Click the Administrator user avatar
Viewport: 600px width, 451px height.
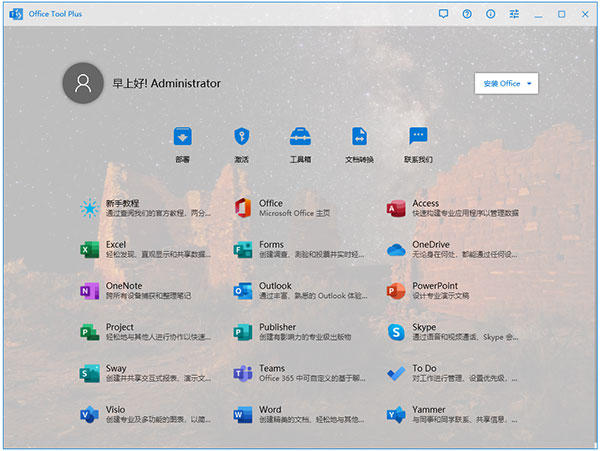pos(82,84)
